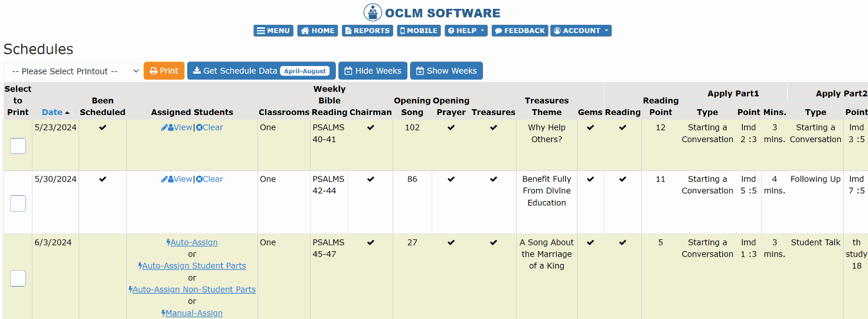Click the download icon on Get Schedule Data
The width and height of the screenshot is (868, 319).
(197, 71)
